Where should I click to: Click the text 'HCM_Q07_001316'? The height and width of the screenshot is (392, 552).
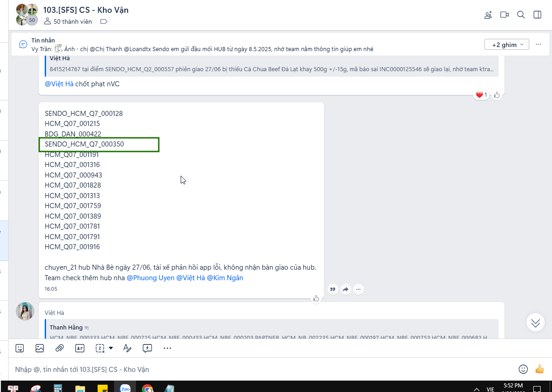[72, 165]
